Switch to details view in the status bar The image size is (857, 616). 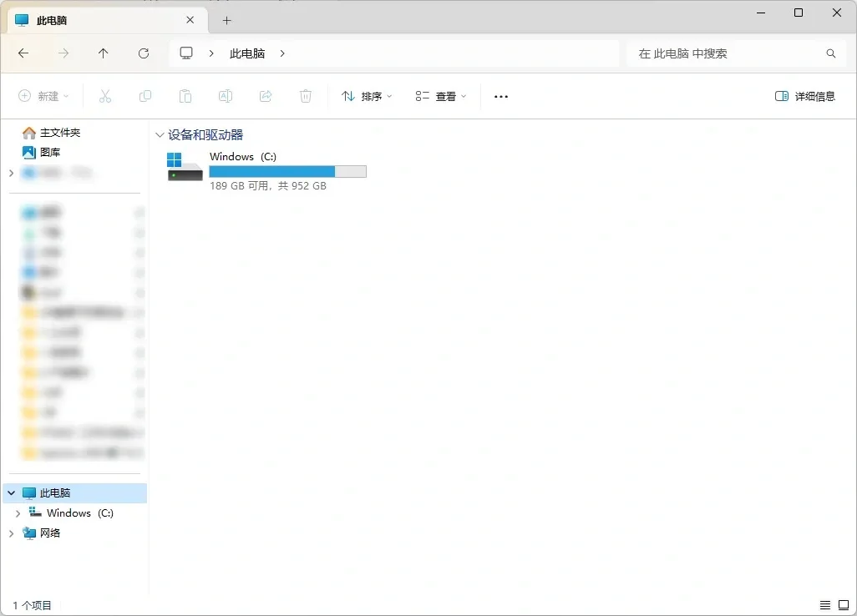[x=825, y=605]
